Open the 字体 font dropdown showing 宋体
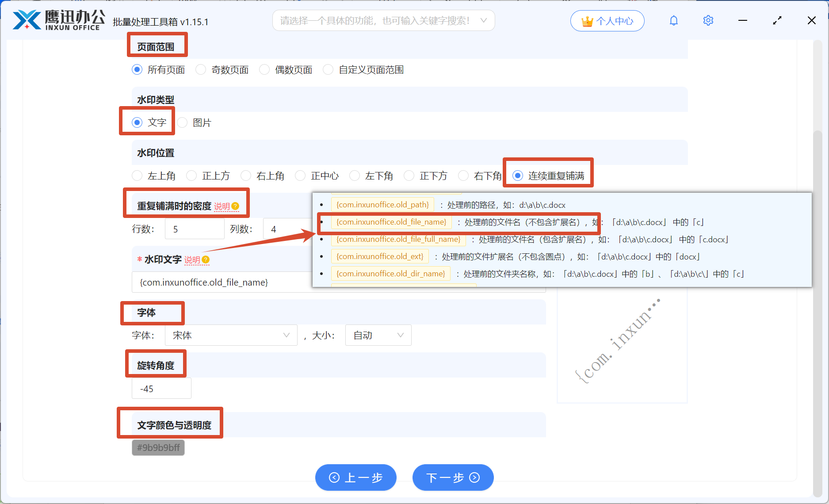 pyautogui.click(x=231, y=335)
